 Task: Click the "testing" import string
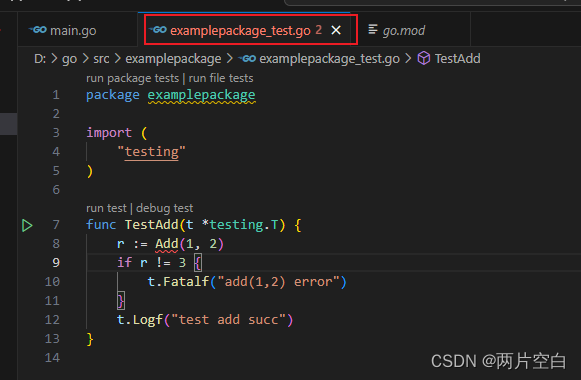(151, 152)
